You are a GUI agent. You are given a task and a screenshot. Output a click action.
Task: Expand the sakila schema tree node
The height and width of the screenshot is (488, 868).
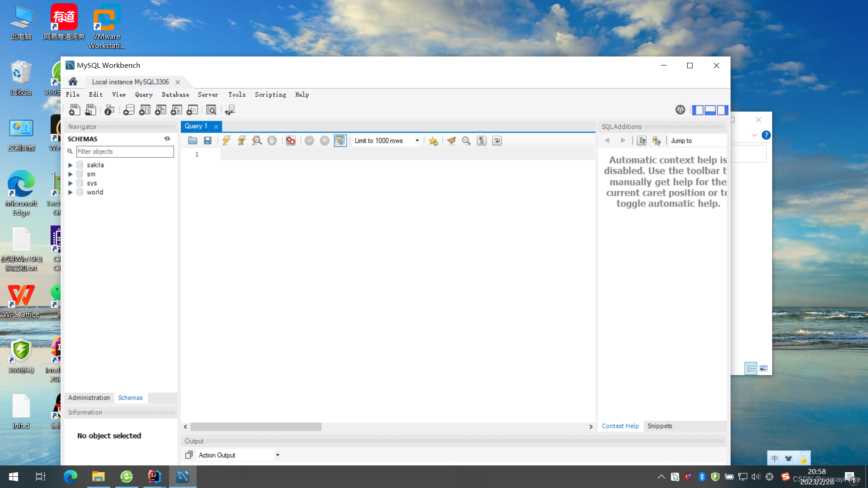coord(71,165)
